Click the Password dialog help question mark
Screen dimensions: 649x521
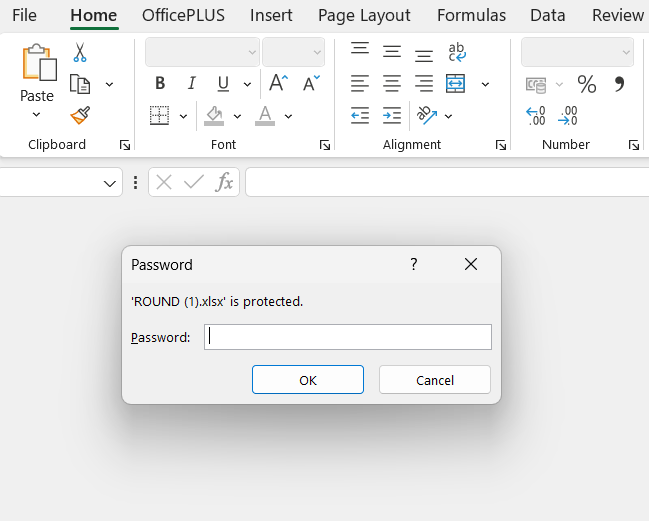pos(413,264)
